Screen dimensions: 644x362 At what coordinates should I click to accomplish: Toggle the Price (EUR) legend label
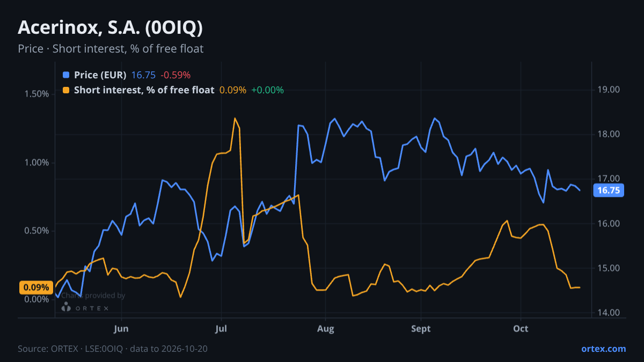point(100,75)
